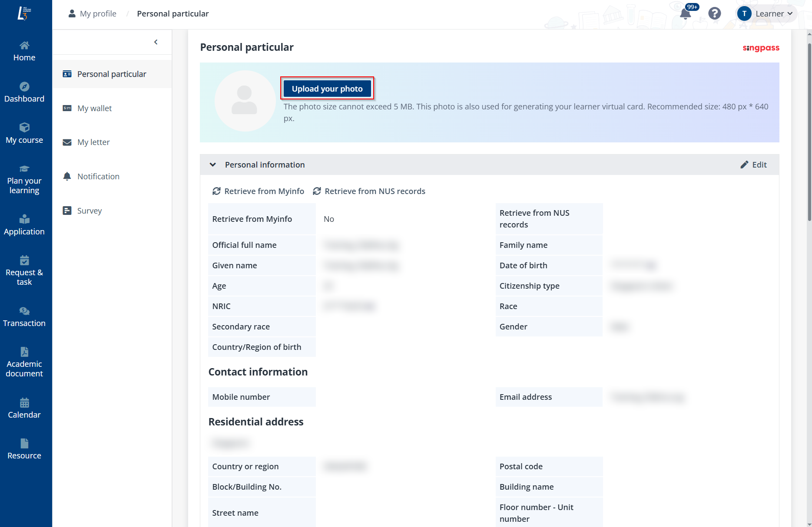Click the Learner avatar circle T
Image resolution: width=812 pixels, height=527 pixels.
pos(744,13)
